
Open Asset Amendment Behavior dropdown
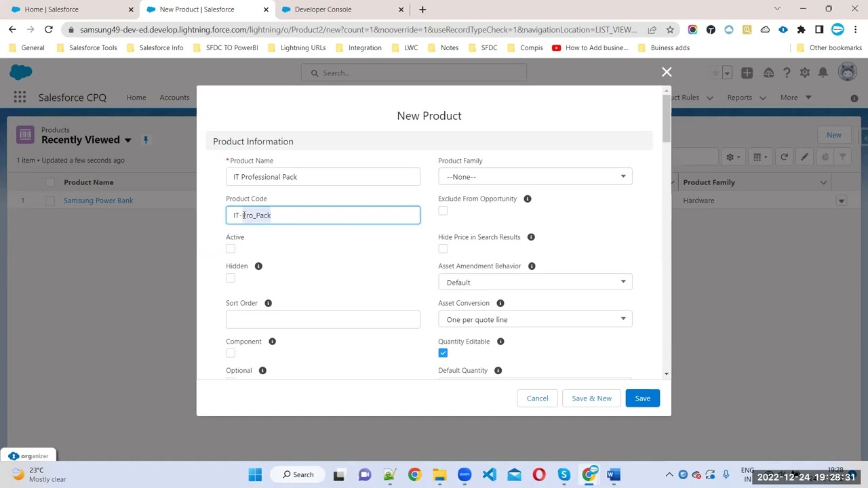click(535, 283)
